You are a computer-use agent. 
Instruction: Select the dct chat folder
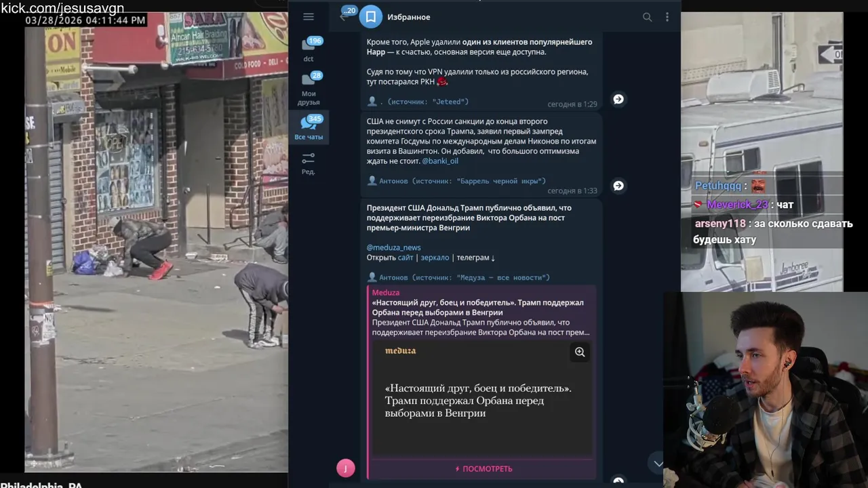pos(309,50)
